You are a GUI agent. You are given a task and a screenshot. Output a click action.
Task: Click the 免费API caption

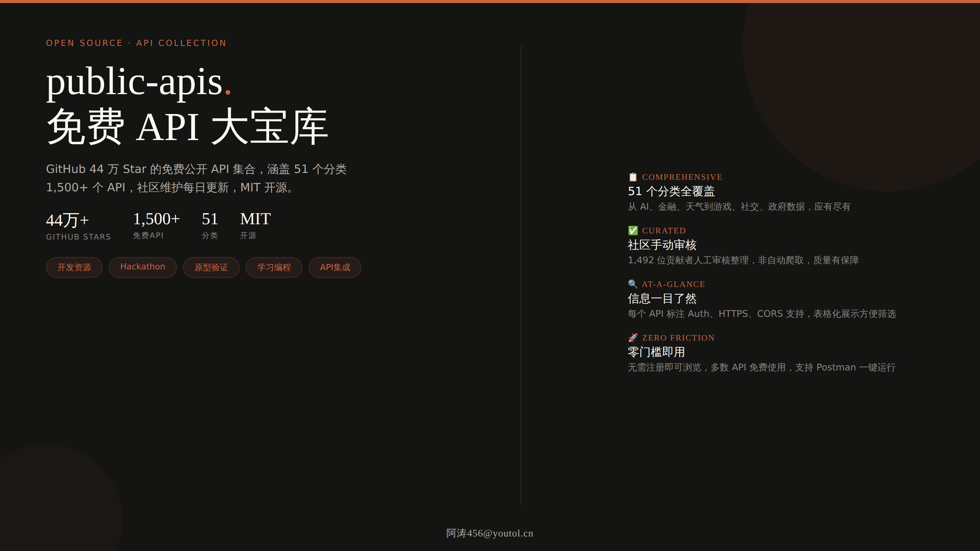click(x=148, y=235)
